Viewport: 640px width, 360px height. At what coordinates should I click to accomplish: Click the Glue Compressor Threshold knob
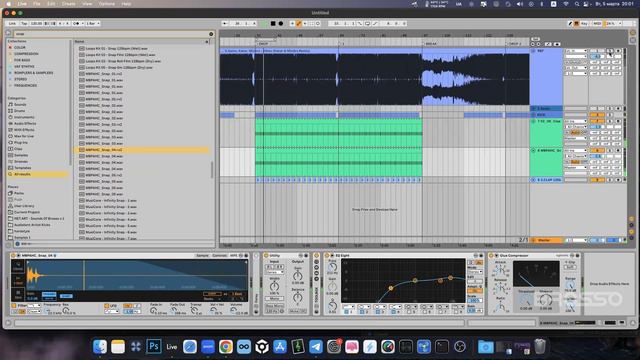(x=526, y=301)
